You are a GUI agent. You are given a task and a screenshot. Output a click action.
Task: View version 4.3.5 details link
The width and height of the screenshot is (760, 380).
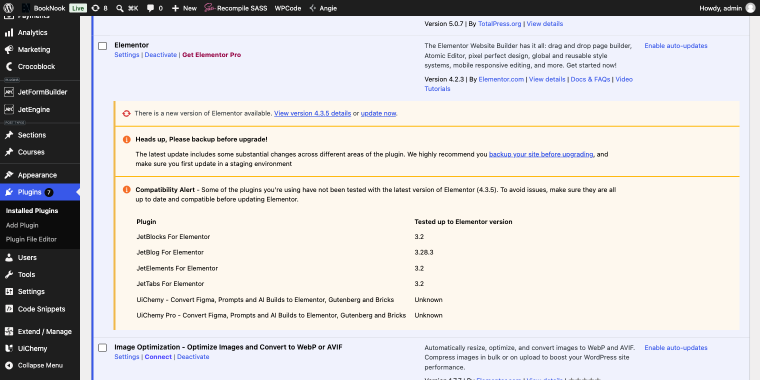click(x=312, y=113)
